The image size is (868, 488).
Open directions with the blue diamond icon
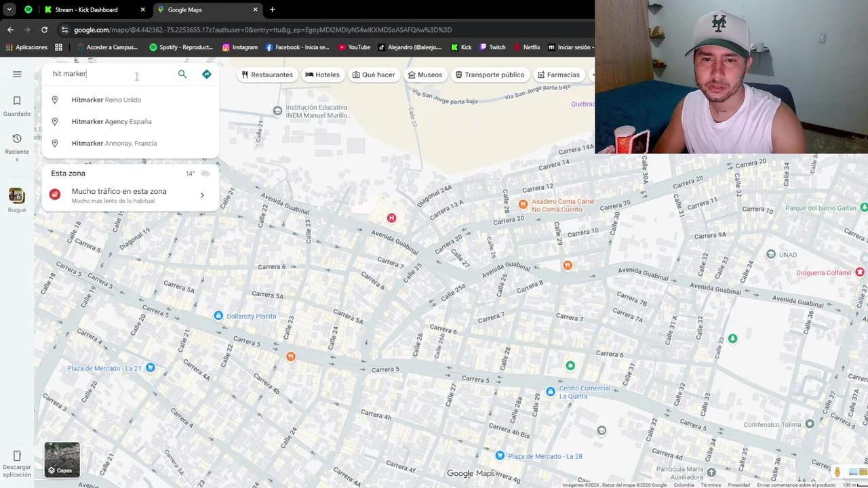click(x=207, y=74)
